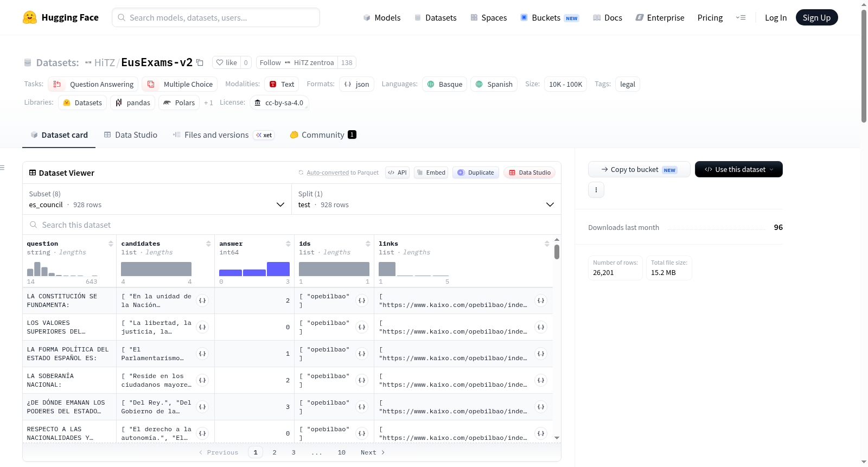The height and width of the screenshot is (467, 868).
Task: Expand links JSON in RESPECTO A LAS row
Action: pos(541,433)
